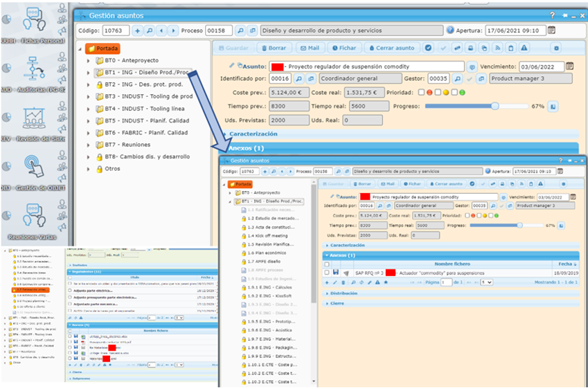Click the warning triangle toolbar icon in the upper window
This screenshot has width=588, height=389.
[x=524, y=48]
